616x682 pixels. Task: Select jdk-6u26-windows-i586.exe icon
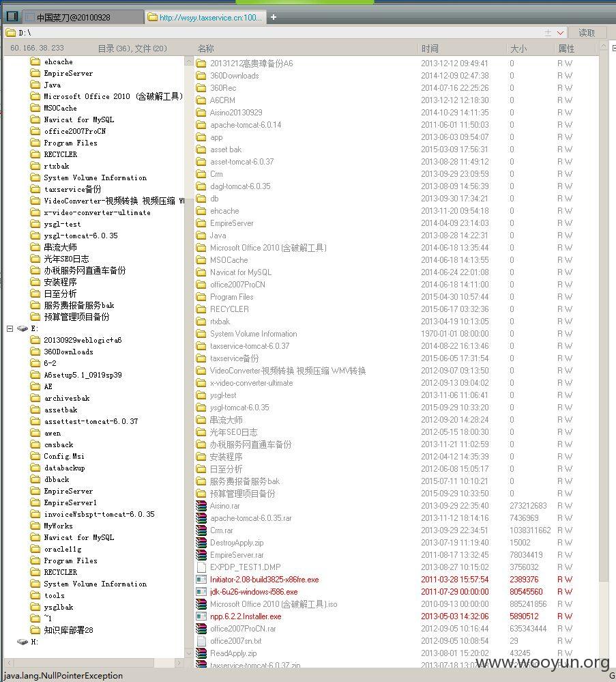201,591
